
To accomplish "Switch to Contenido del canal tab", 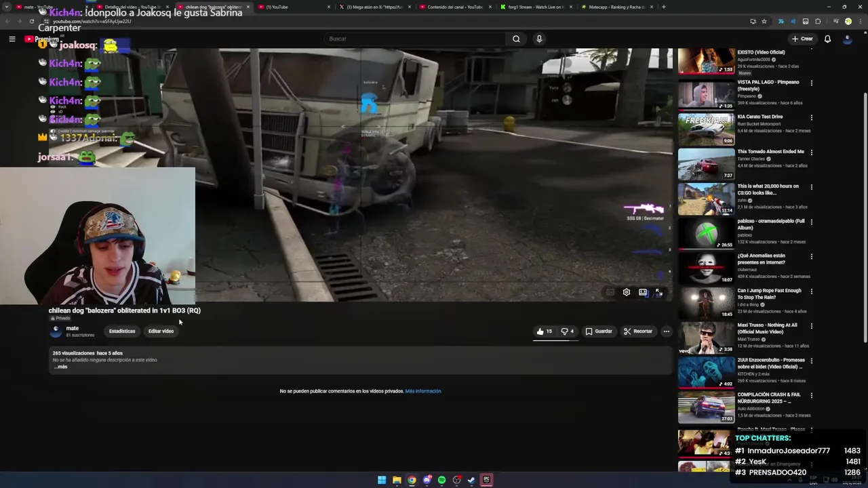I will click(x=454, y=7).
